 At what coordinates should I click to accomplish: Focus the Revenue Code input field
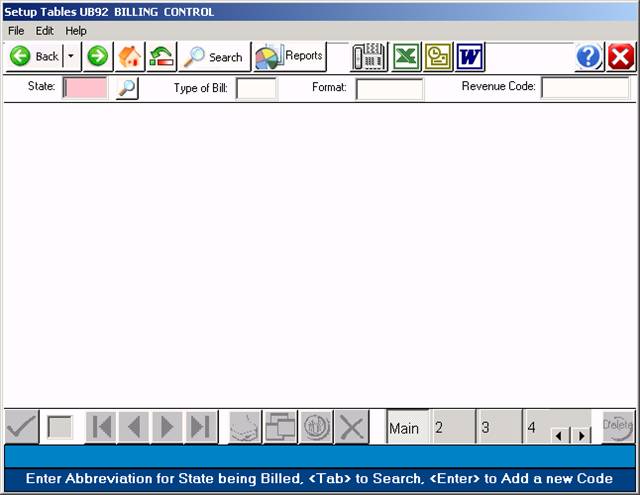[585, 88]
